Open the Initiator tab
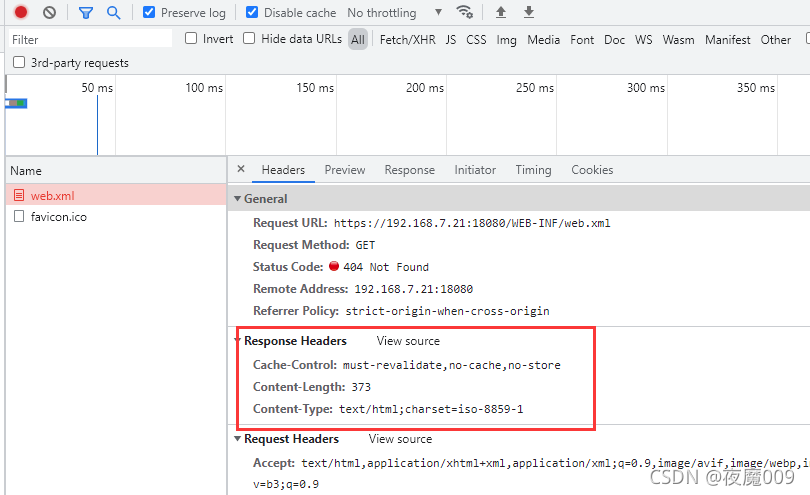810x495 pixels. [x=475, y=170]
